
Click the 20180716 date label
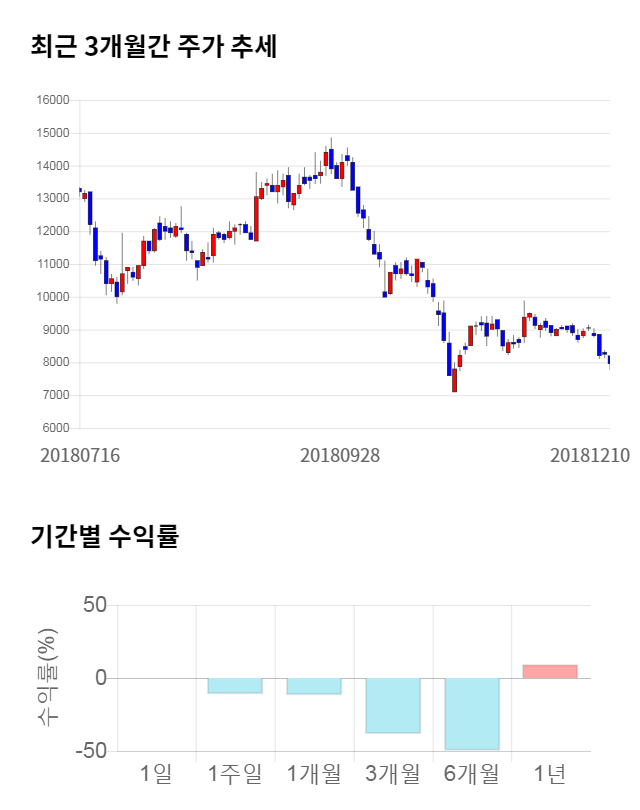[x=80, y=455]
